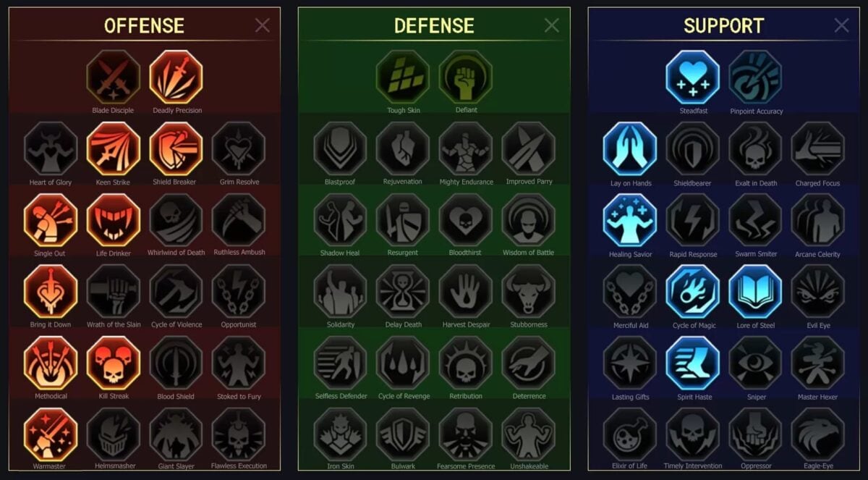Screen dimensions: 868x480
Task: Choose the Life Drinker mastery icon
Action: pos(114,219)
